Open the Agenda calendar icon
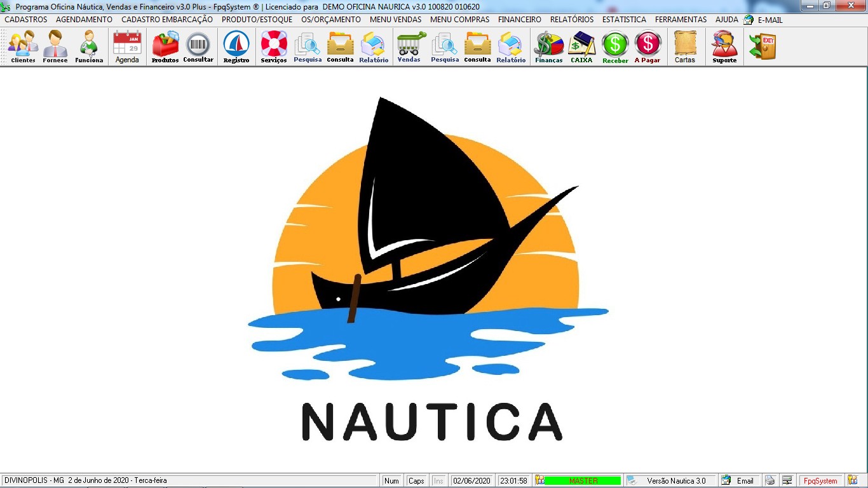 pos(127,47)
